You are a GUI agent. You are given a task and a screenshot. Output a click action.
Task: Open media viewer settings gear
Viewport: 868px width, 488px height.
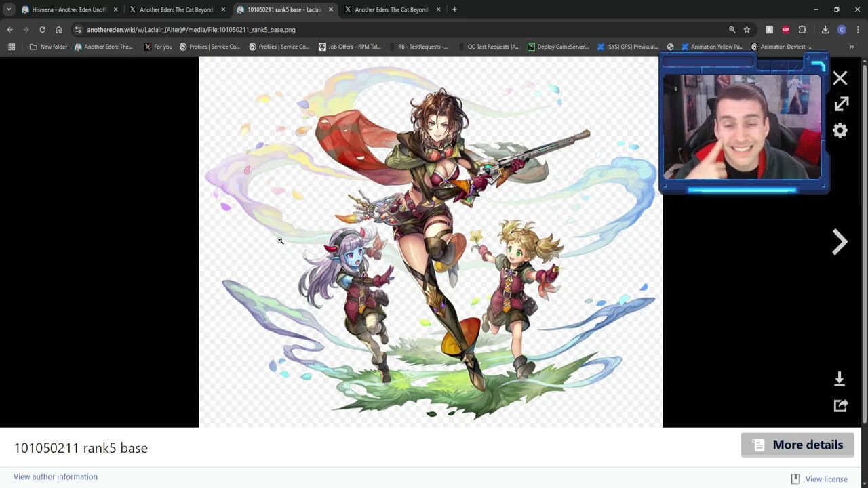tap(840, 130)
